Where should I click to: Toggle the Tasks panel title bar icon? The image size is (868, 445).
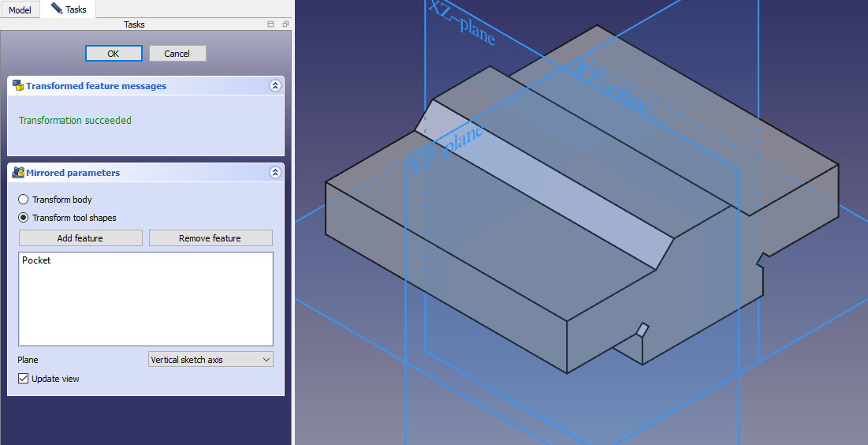[x=271, y=24]
